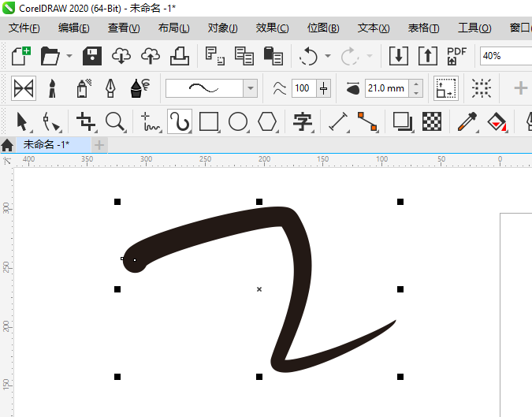
Task: Choose the Ellipse tool
Action: [238, 121]
